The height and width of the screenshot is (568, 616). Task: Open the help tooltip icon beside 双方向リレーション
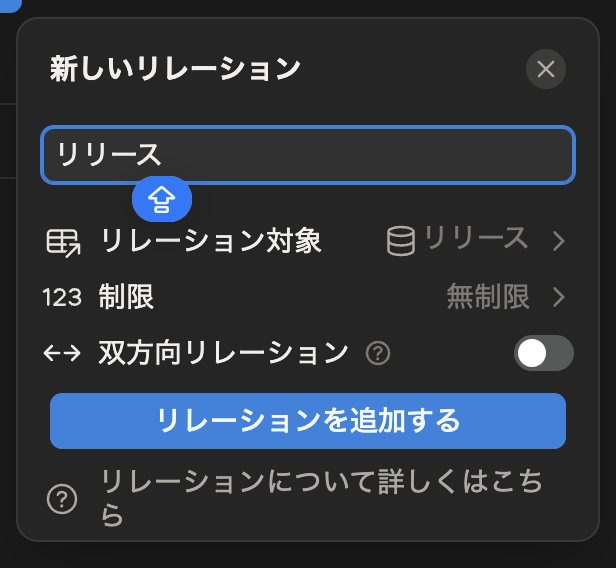pos(378,353)
